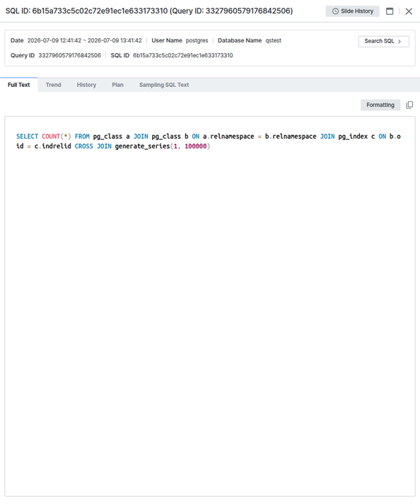Click the SQL ID title heading

pos(149,11)
